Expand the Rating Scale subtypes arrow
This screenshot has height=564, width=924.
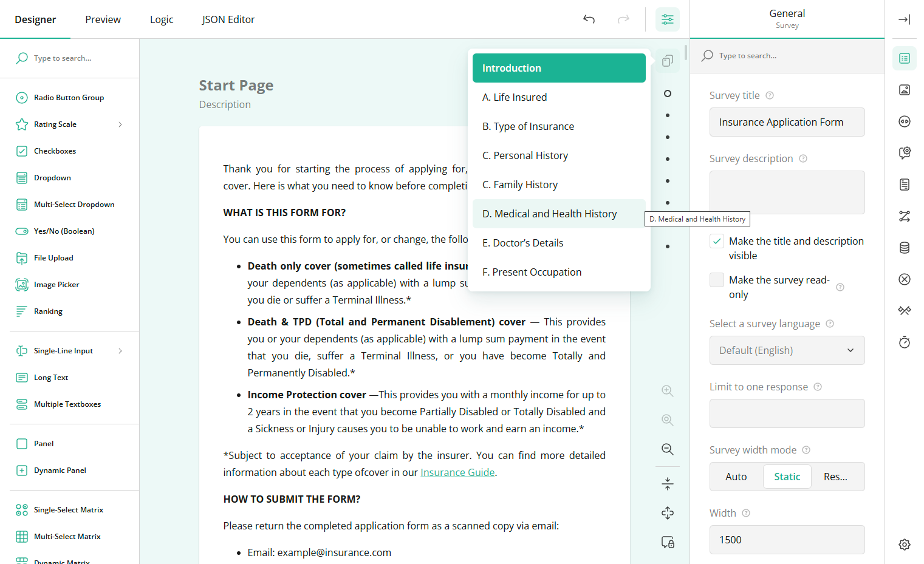tap(120, 124)
